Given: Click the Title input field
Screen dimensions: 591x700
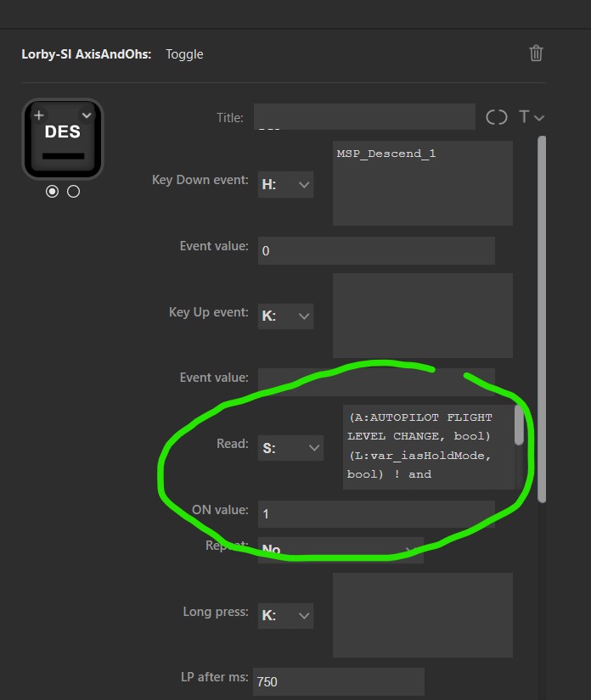Looking at the screenshot, I should pos(364,117).
